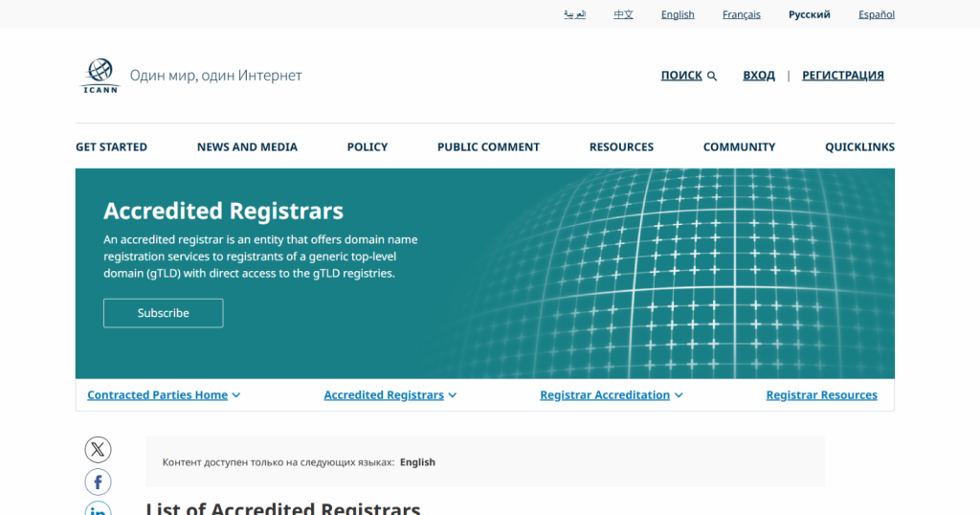
Task: Click the ICANN globe logo
Action: pyautogui.click(x=100, y=76)
